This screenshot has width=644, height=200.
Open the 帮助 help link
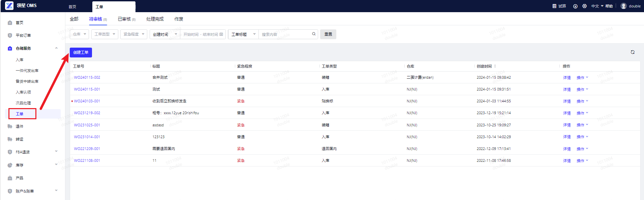609,6
